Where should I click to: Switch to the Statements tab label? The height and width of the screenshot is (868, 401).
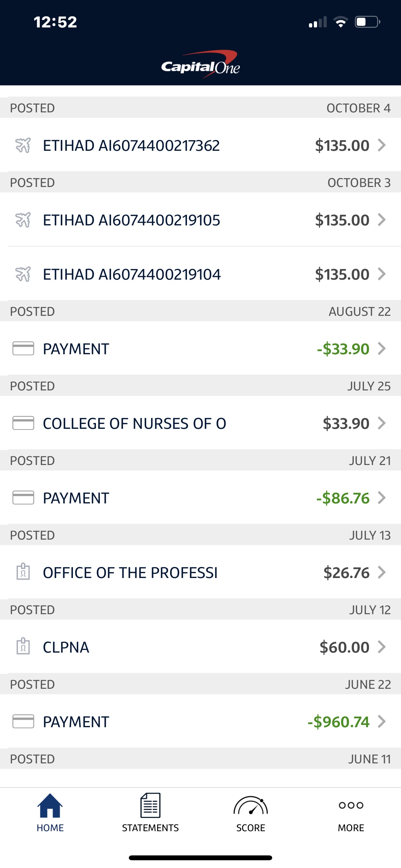[x=150, y=828]
